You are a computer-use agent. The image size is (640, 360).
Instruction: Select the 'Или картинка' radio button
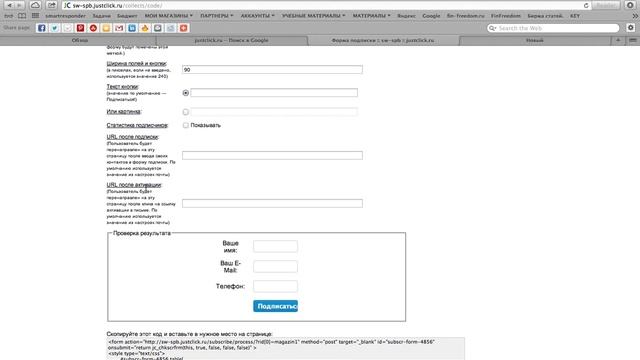pos(186,112)
